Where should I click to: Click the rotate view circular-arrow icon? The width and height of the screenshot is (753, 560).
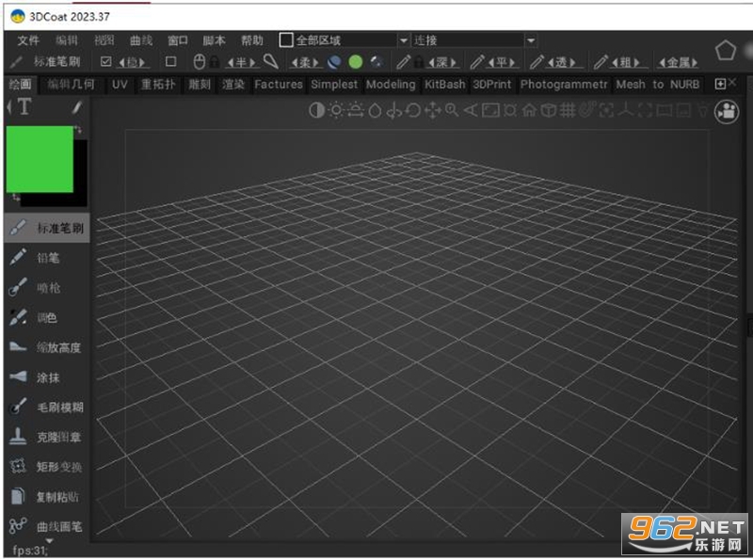coord(413,110)
